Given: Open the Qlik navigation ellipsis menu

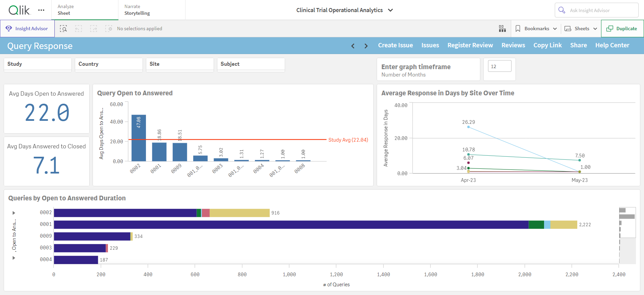Looking at the screenshot, I should [x=41, y=10].
